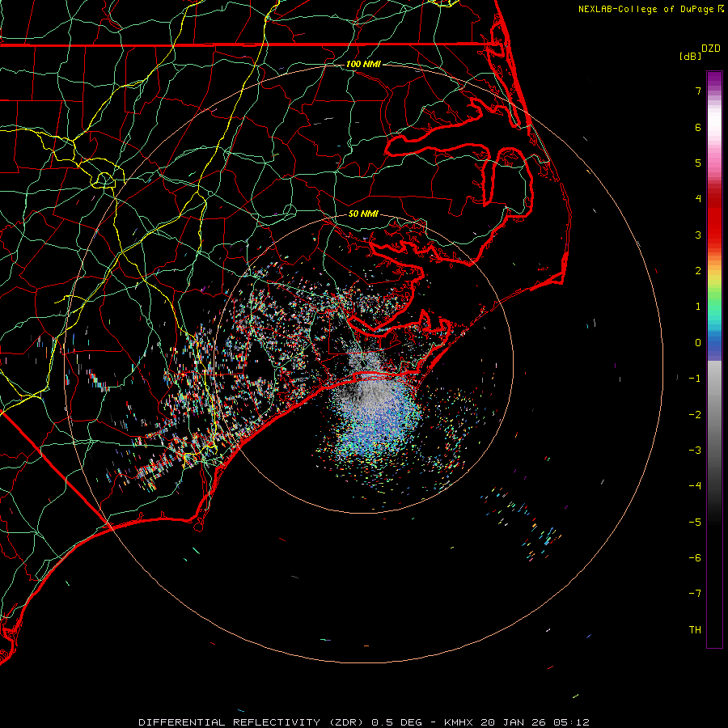Click the 1 dB legend value
Screen dimensions: 728x728
click(x=698, y=307)
